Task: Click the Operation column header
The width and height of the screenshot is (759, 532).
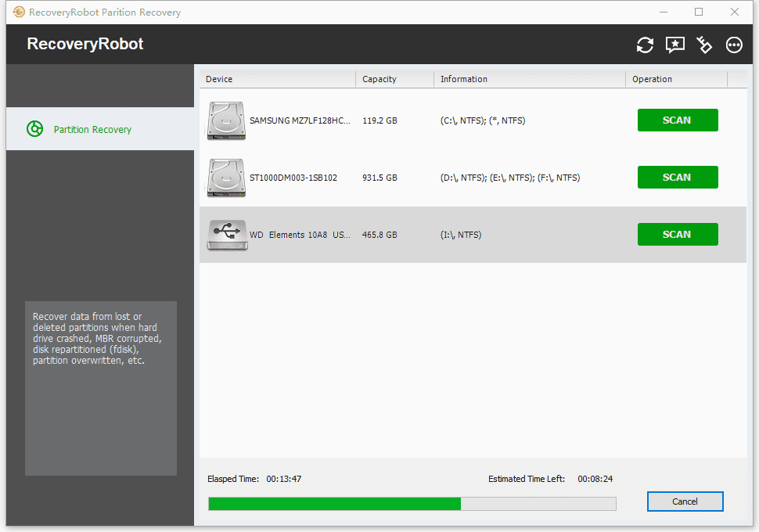Action: 677,79
